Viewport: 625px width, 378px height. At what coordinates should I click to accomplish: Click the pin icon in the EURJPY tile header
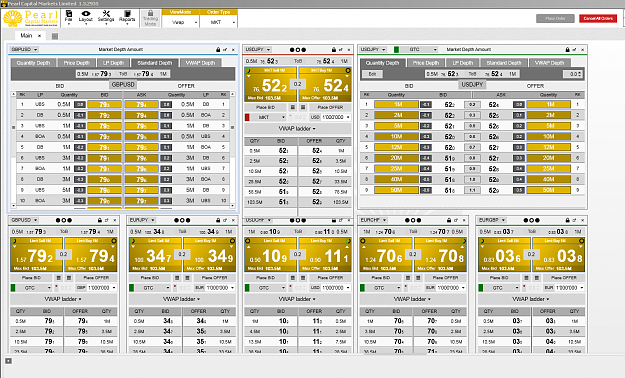point(225,220)
